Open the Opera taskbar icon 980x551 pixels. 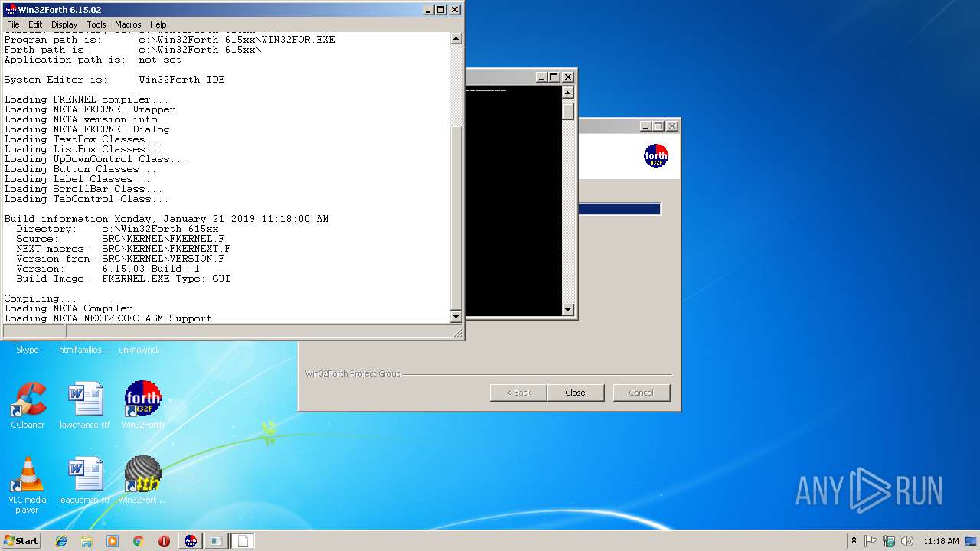point(164,541)
